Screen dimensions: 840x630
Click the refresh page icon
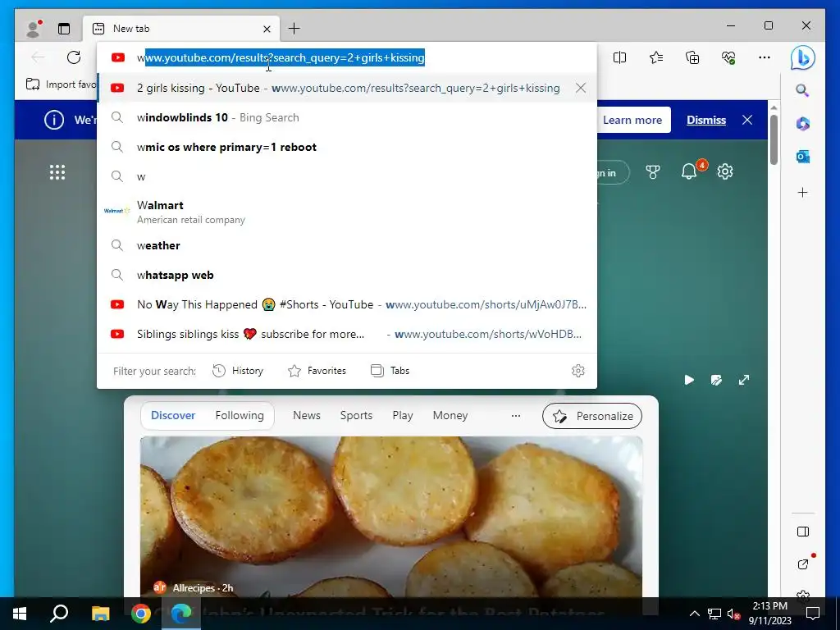pos(74,57)
